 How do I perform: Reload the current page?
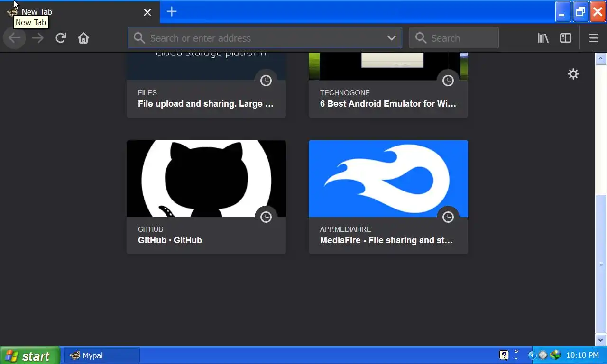[61, 38]
